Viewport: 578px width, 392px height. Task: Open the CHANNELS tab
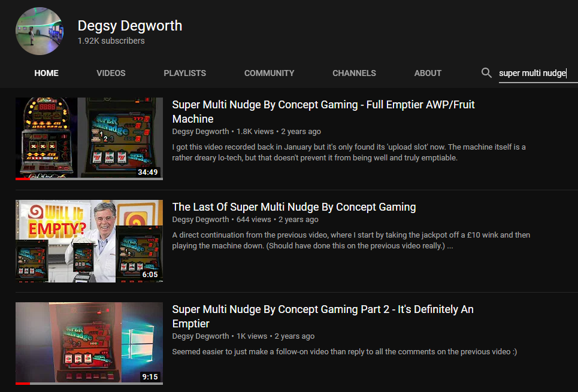(x=354, y=73)
